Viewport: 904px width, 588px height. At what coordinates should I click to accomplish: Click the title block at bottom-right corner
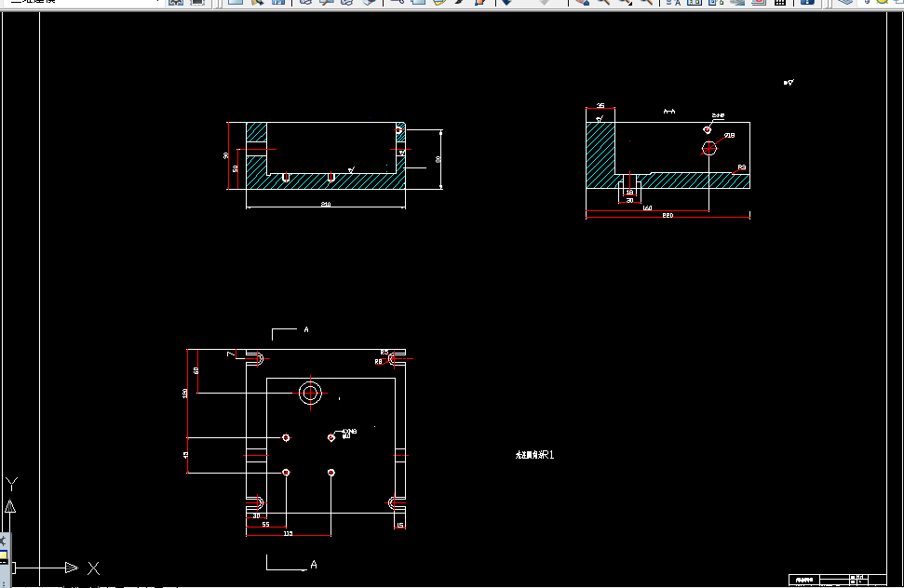(838, 580)
